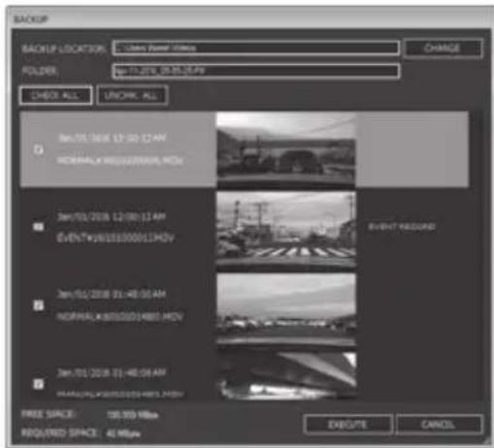Click the EVENT file name text
The width and height of the screenshot is (494, 448).
(115, 239)
